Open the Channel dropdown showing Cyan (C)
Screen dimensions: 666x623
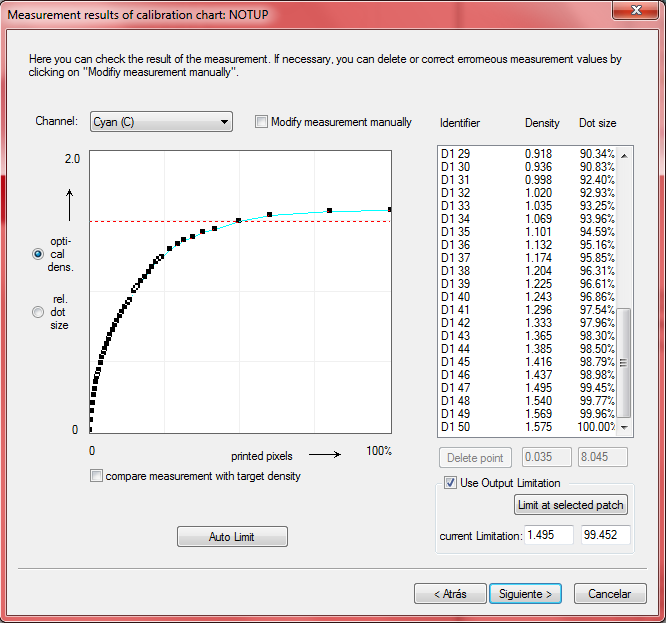click(x=161, y=122)
